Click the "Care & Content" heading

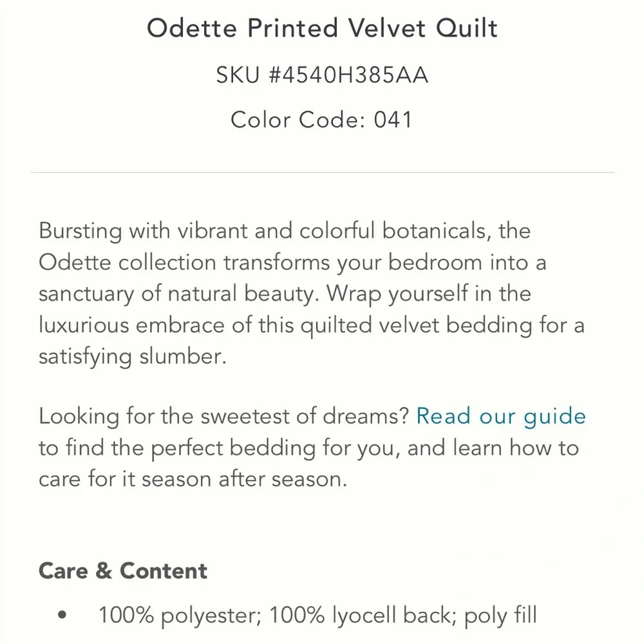coord(123,571)
